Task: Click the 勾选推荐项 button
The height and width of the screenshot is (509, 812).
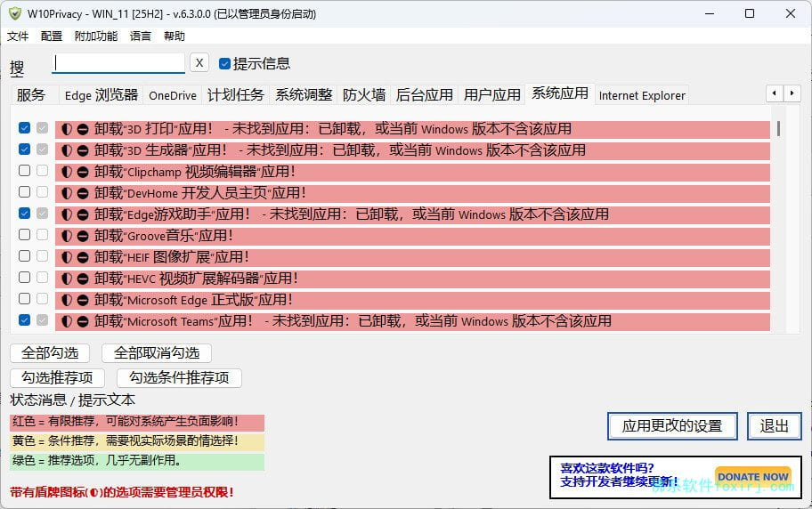Action: pos(57,378)
